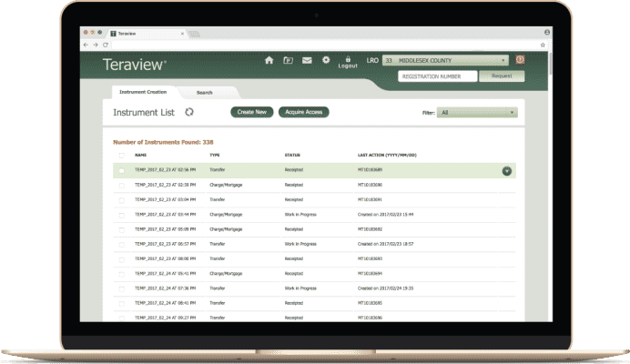The image size is (630, 364).
Task: Tick the select-all checkbox in header row
Action: [122, 156]
